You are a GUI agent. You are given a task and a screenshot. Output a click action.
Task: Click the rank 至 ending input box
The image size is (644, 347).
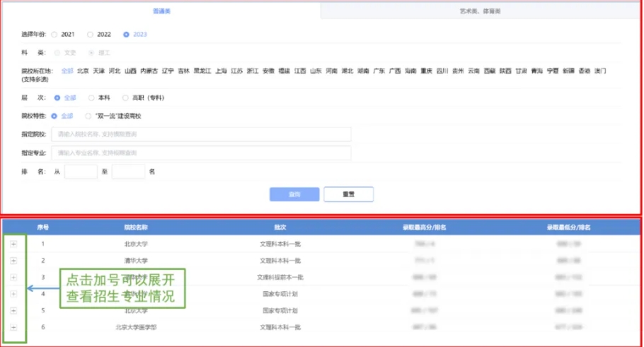(x=128, y=171)
